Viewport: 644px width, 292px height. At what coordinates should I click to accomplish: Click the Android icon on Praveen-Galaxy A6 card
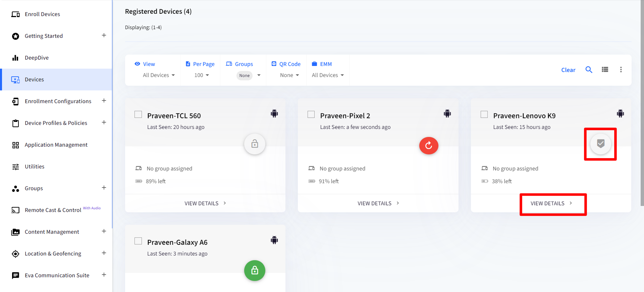[274, 240]
